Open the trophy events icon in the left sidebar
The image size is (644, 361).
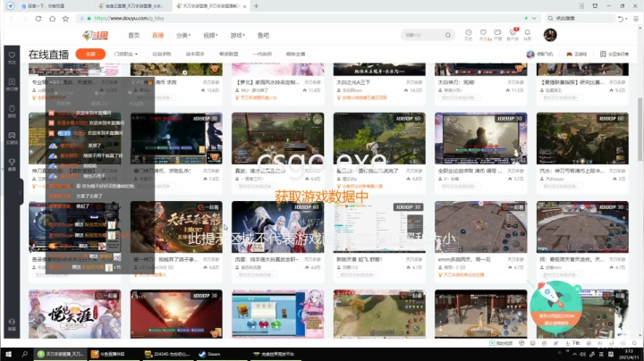[x=12, y=164]
